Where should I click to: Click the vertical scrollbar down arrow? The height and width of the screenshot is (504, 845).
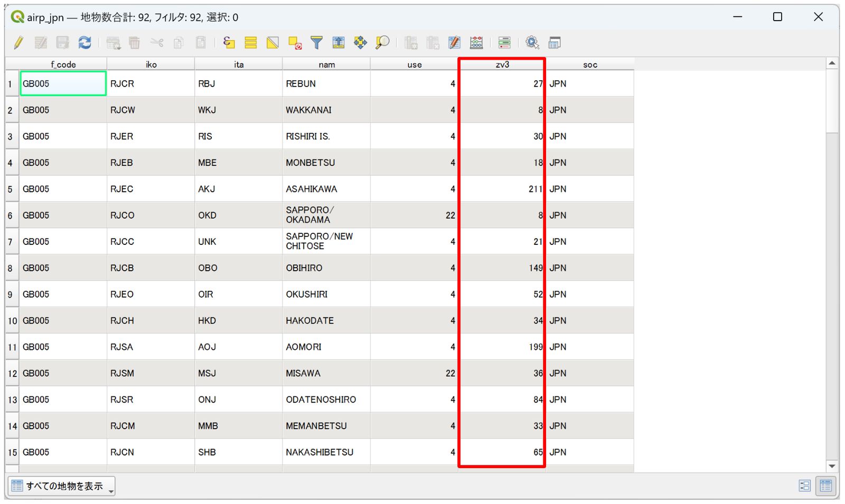tap(832, 467)
